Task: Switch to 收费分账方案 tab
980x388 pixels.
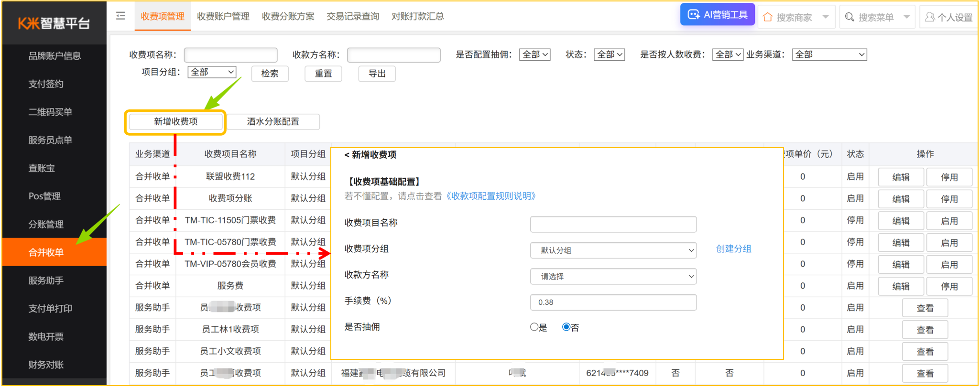Action: point(288,16)
